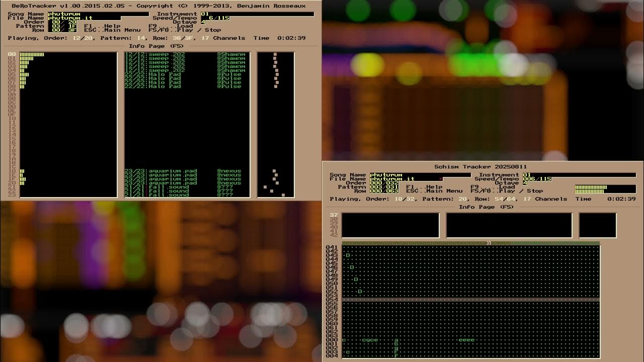Click F5/F8 Play / Stop in BeRoTracker
This screenshot has height=362, width=644.
tap(185, 30)
